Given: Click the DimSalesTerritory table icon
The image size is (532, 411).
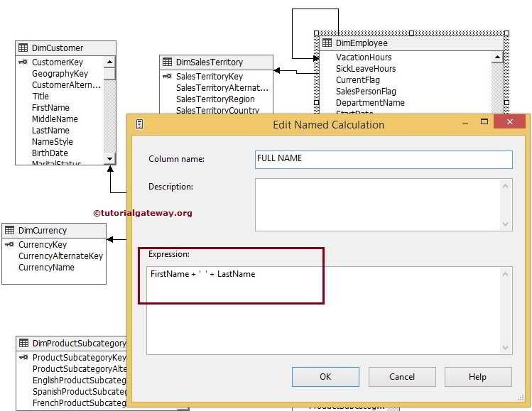Looking at the screenshot, I should (167, 62).
